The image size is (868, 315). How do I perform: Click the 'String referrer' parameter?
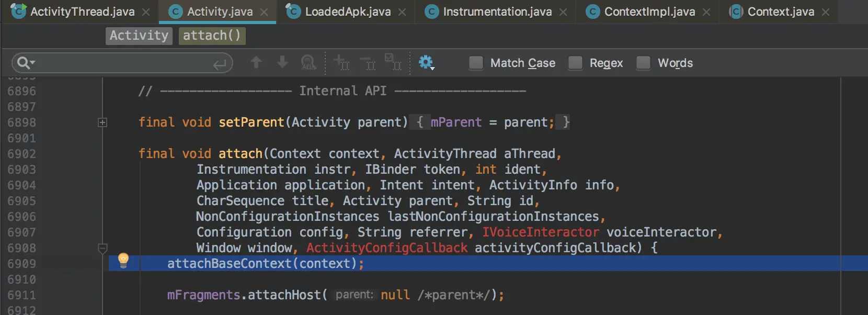click(x=413, y=232)
